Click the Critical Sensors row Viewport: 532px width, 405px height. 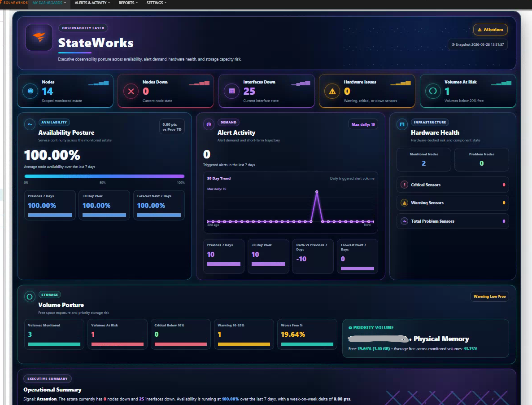(x=453, y=185)
